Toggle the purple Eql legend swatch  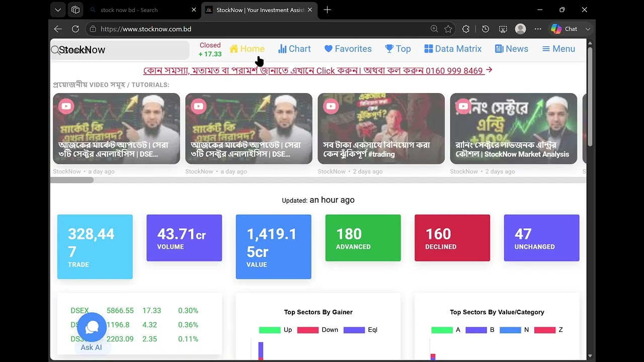click(354, 330)
